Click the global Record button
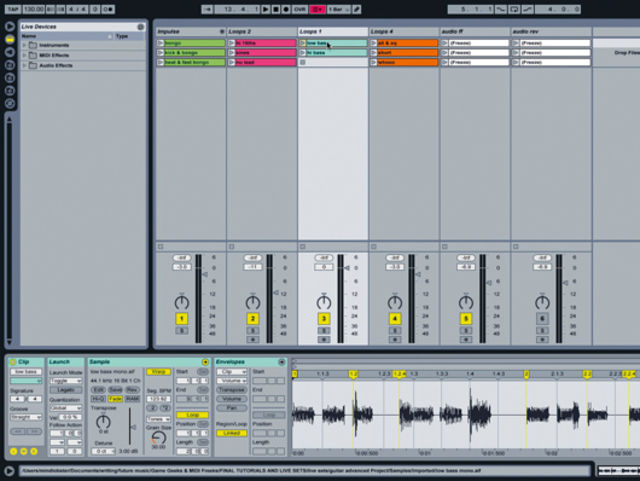The width and height of the screenshot is (640, 481). pos(286,9)
